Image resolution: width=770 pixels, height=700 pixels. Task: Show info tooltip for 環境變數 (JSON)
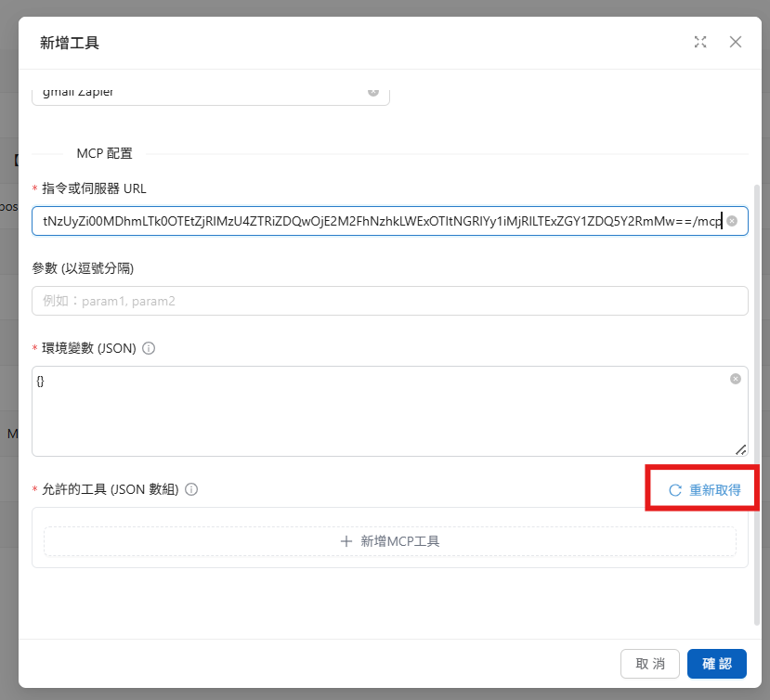click(149, 349)
